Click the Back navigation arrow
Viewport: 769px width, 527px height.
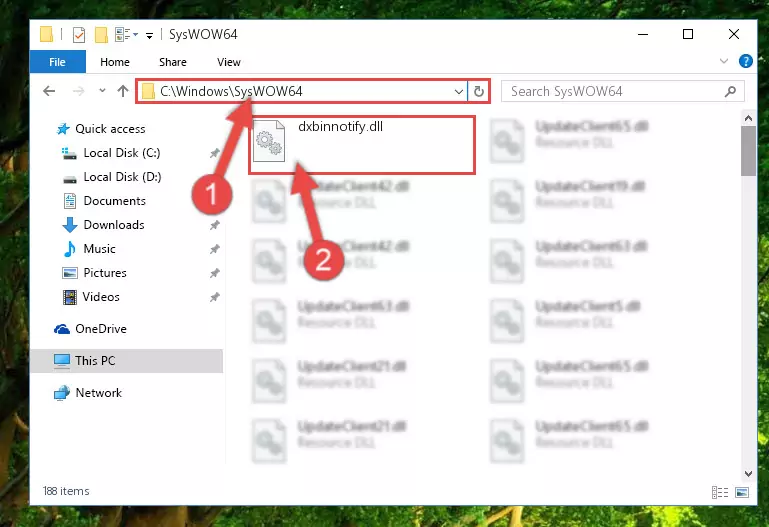(49, 91)
